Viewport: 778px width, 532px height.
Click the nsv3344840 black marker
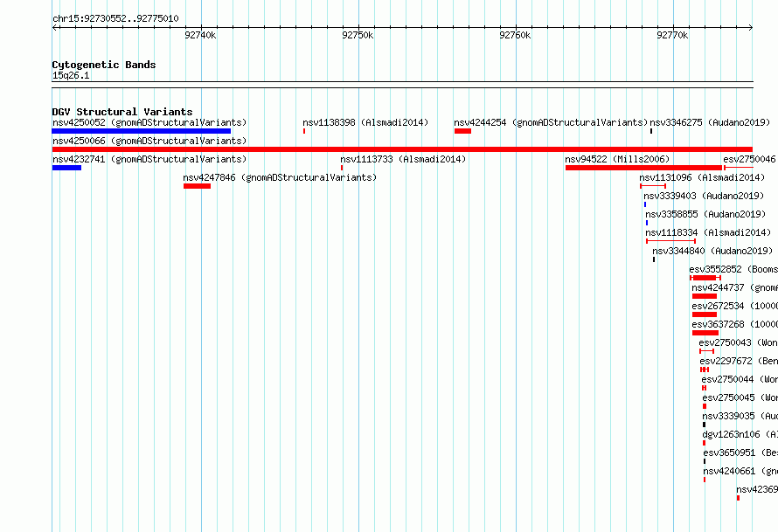(654, 259)
